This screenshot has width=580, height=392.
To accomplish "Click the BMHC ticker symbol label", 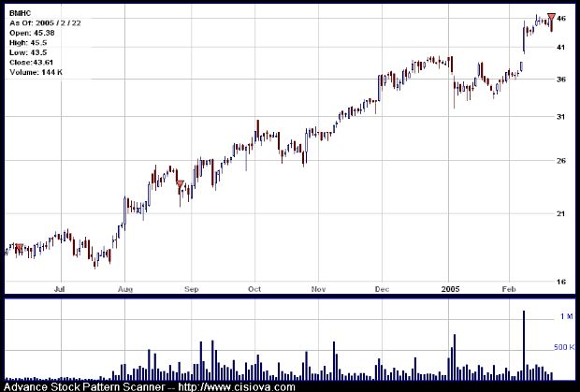I will coord(20,13).
